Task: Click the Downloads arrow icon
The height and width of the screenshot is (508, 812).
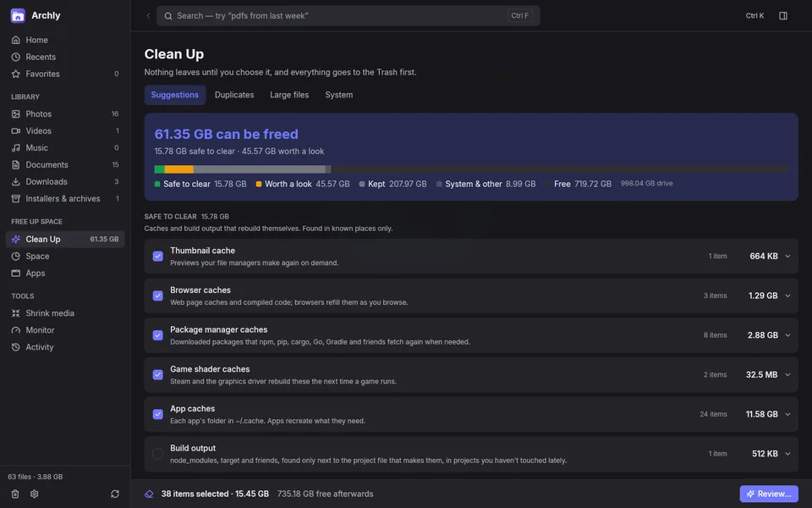Action: pos(15,181)
